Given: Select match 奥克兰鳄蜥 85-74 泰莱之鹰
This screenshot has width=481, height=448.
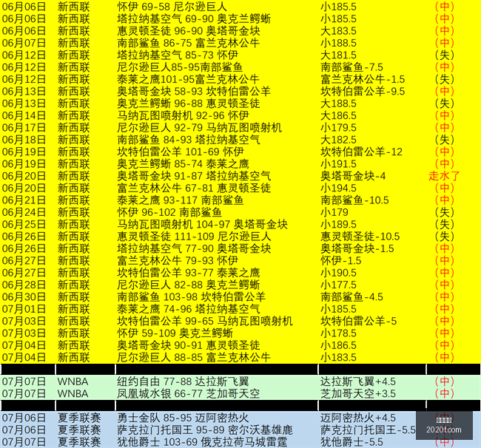Looking at the screenshot, I should 183,164.
